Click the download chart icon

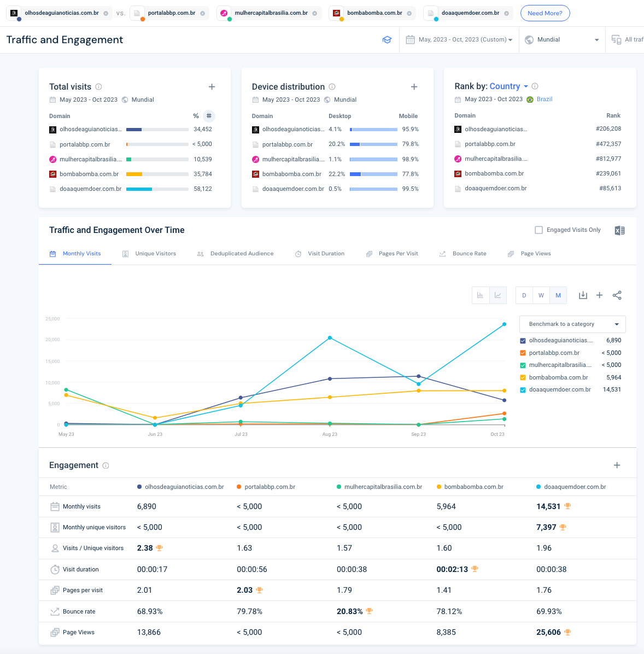point(583,295)
